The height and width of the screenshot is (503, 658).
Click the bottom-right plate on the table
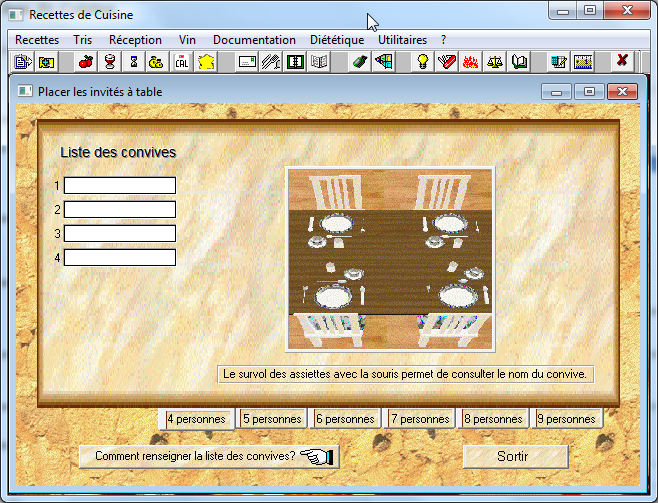coord(458,296)
